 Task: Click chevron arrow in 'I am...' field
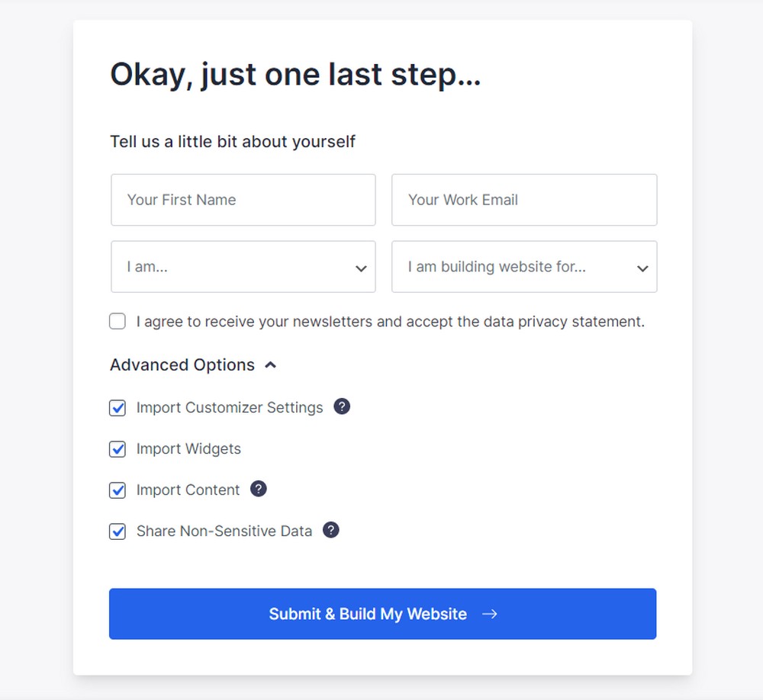[361, 268]
